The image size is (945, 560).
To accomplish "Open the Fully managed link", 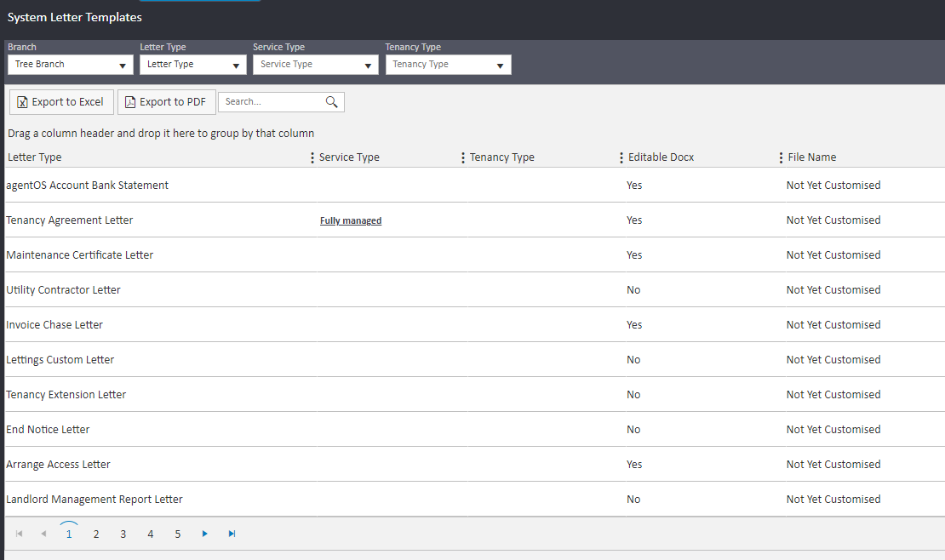I will pos(351,220).
